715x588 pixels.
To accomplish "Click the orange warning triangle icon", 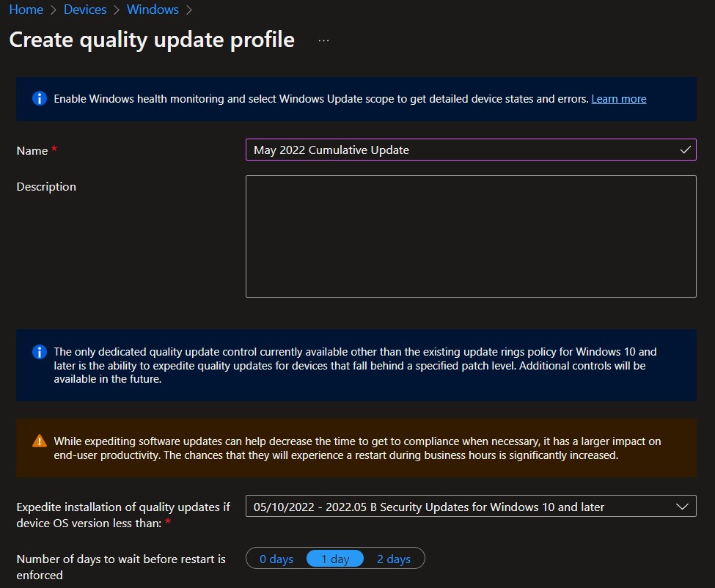I will pos(39,441).
